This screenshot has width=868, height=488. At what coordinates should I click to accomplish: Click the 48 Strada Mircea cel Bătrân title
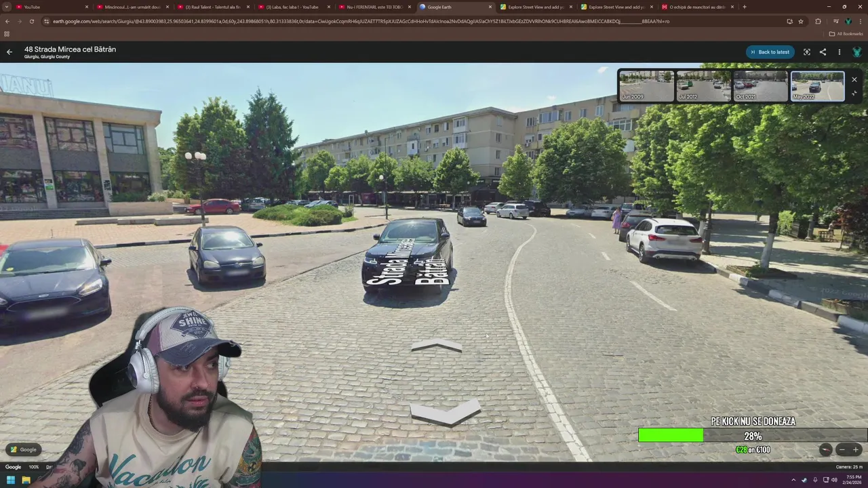(x=70, y=49)
